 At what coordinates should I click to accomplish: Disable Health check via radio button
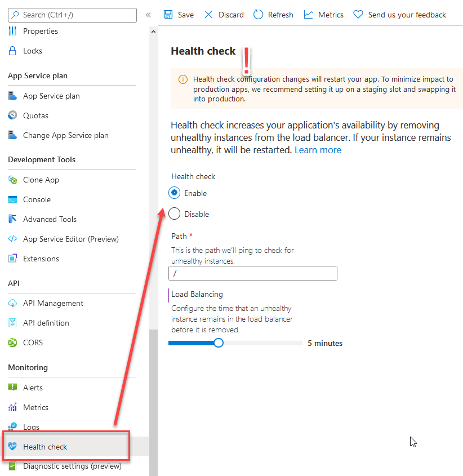[175, 213]
